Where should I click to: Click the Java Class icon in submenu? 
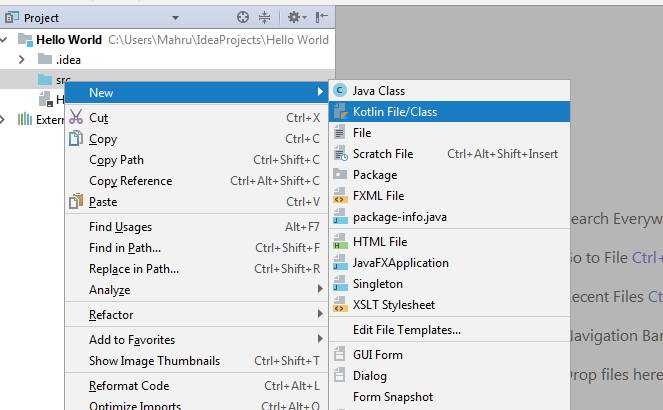[x=340, y=91]
